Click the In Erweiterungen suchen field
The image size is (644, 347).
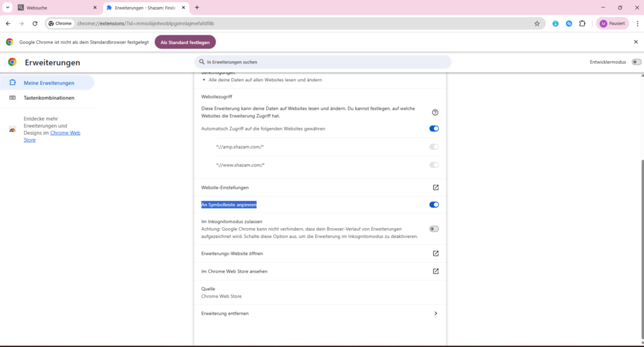click(x=323, y=62)
